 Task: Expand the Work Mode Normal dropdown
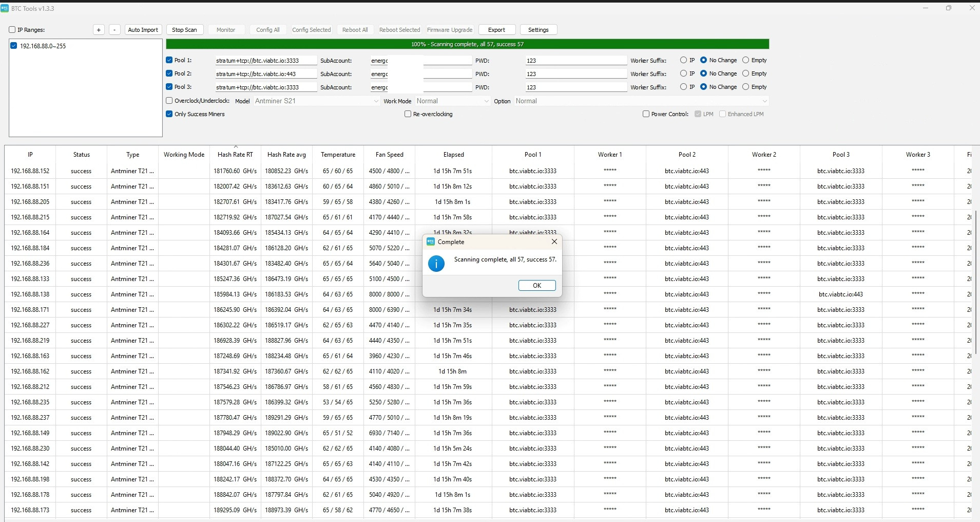[452, 101]
